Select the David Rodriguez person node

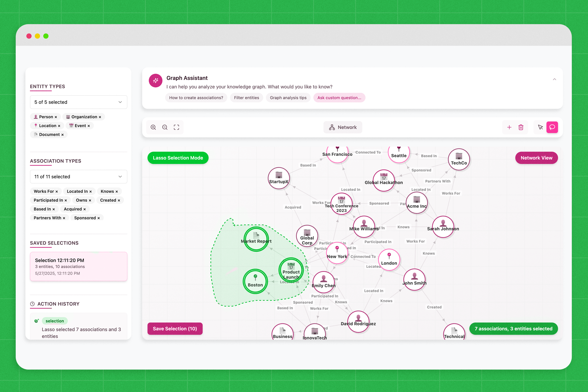pos(358,322)
